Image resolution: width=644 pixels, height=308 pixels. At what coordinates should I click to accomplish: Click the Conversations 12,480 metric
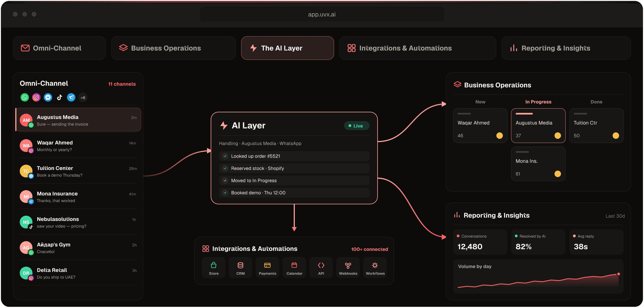coord(480,242)
